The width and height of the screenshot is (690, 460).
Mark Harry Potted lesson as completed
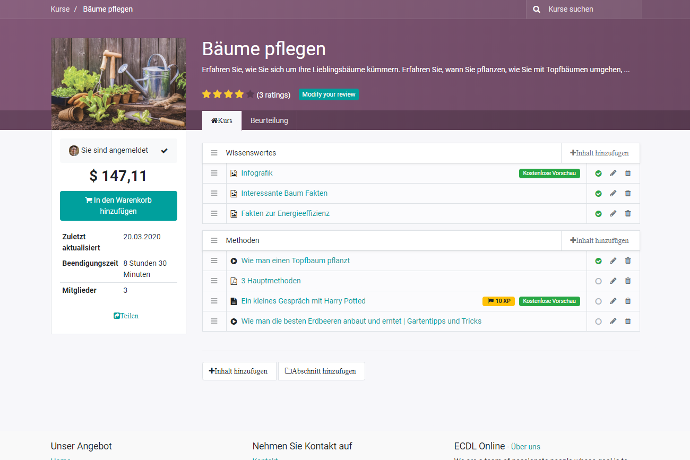(x=598, y=302)
